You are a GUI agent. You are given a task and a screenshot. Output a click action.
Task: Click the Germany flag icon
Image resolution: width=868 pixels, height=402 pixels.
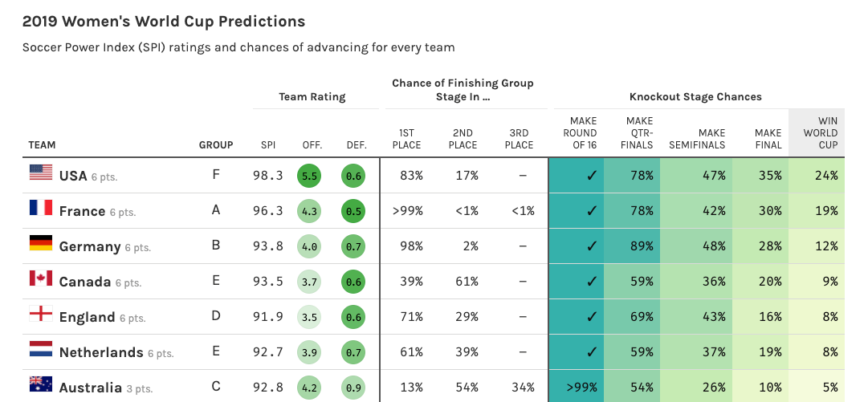point(41,243)
